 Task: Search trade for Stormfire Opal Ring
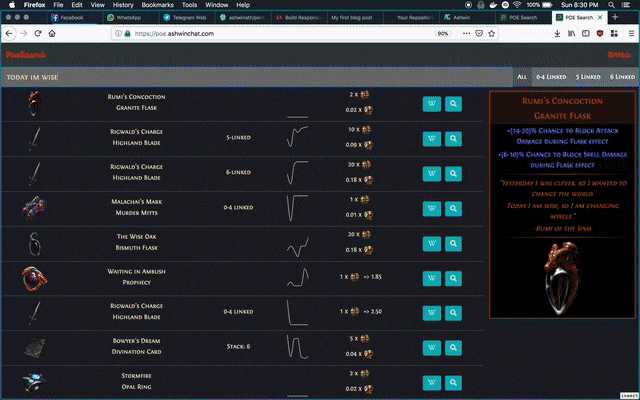(453, 383)
